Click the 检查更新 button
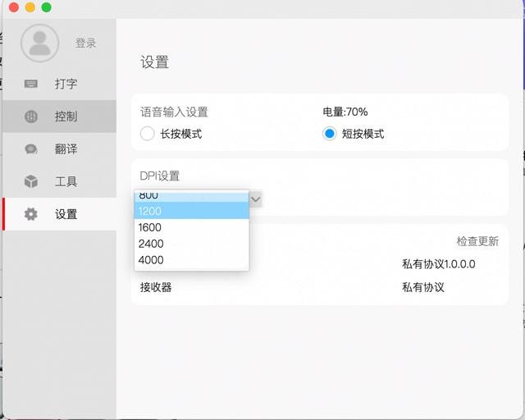 [x=477, y=241]
